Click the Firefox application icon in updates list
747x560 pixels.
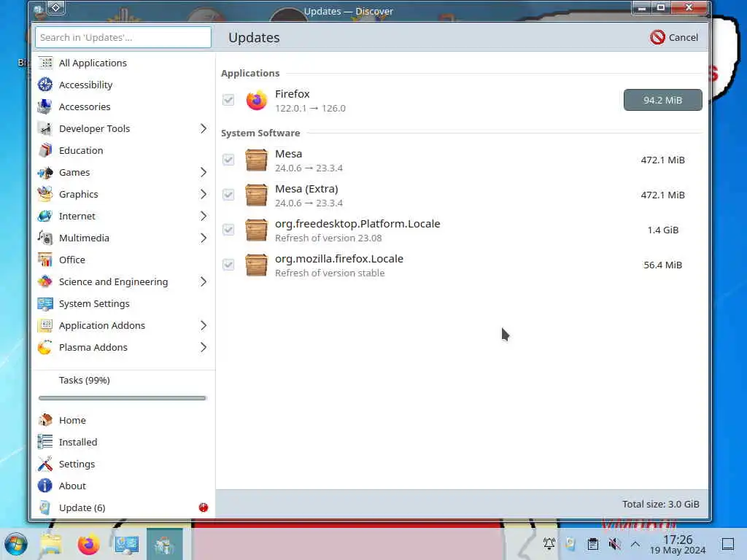[256, 100]
